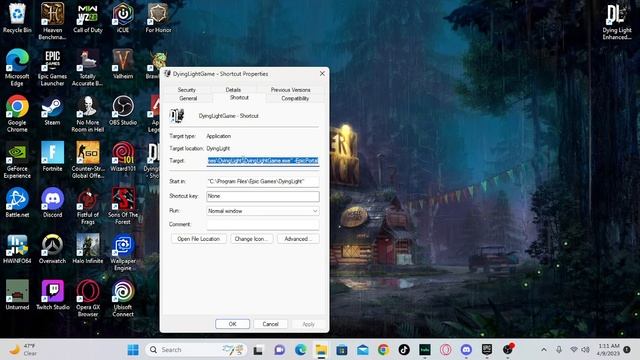Open the Run dropdown Normal window
This screenshot has width=640, height=360.
point(262,211)
